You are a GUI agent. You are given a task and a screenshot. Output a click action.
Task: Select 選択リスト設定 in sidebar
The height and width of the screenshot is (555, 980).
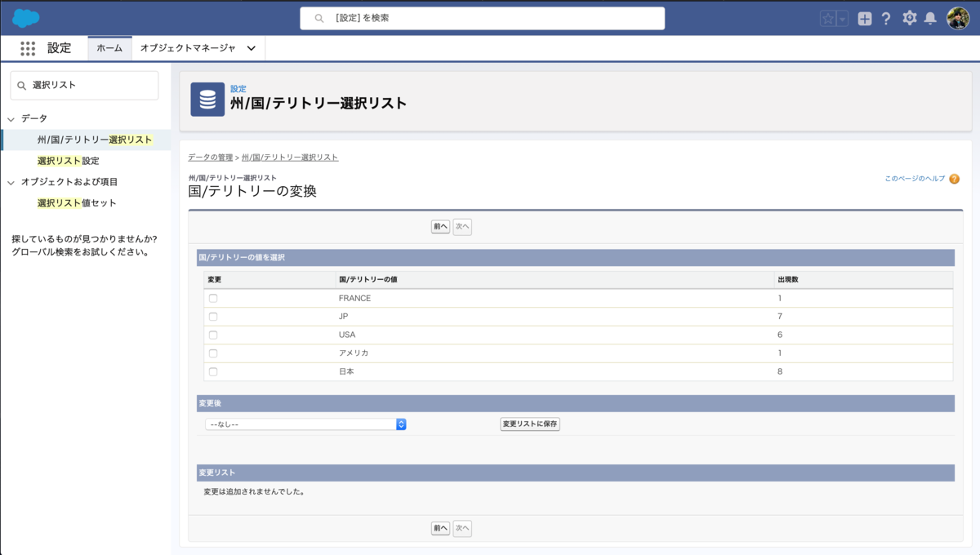(x=68, y=161)
